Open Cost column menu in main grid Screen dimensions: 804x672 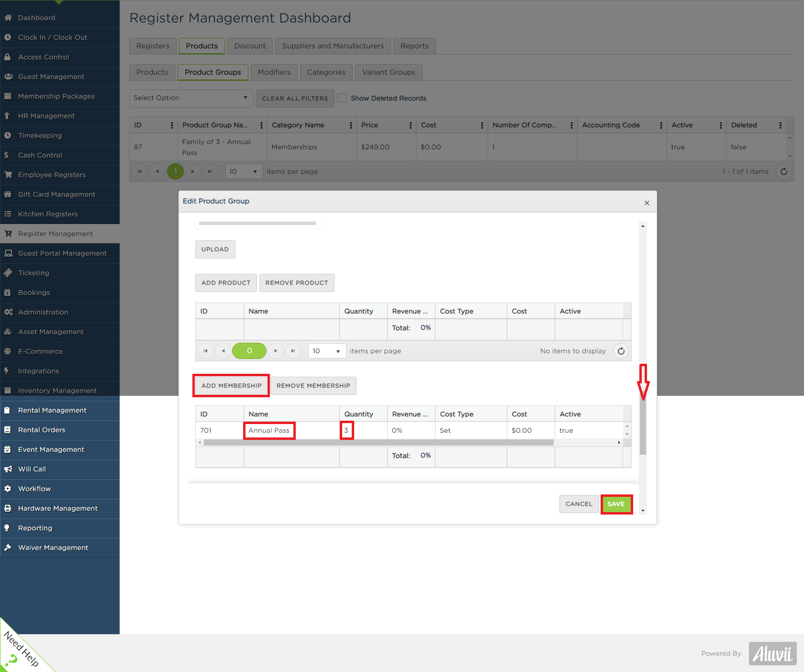[x=482, y=125]
